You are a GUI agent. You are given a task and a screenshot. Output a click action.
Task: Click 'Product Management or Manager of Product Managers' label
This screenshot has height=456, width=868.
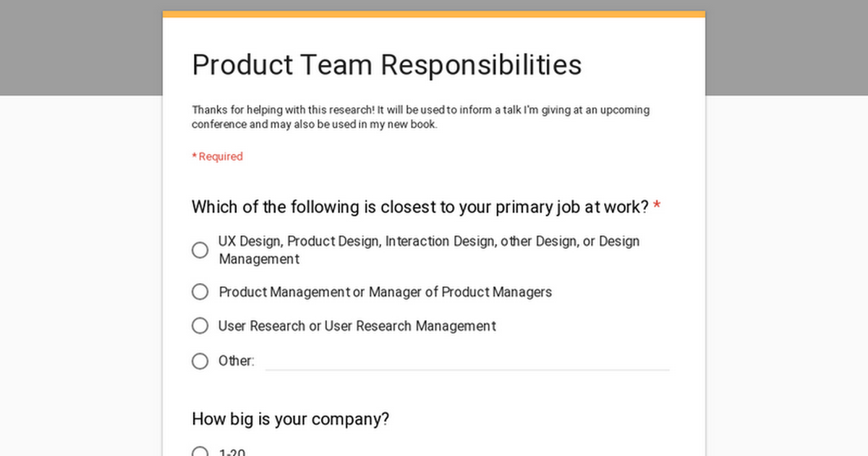click(385, 292)
